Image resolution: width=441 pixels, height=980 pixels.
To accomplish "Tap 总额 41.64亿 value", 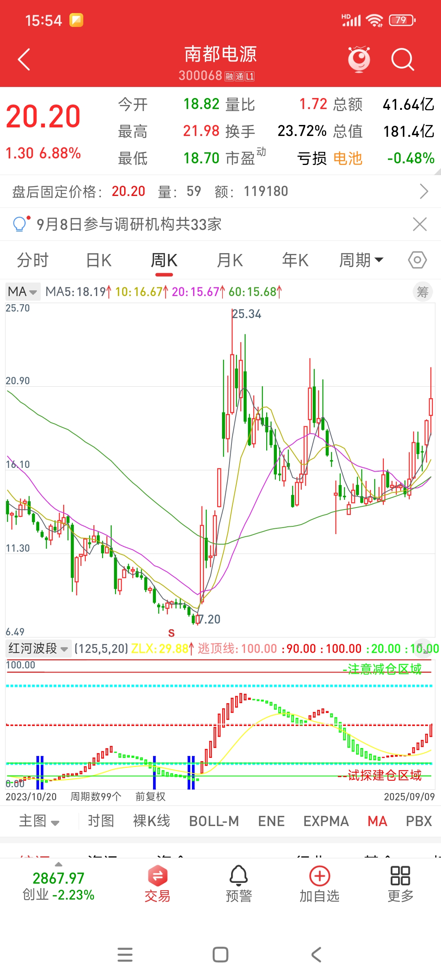I will [408, 105].
